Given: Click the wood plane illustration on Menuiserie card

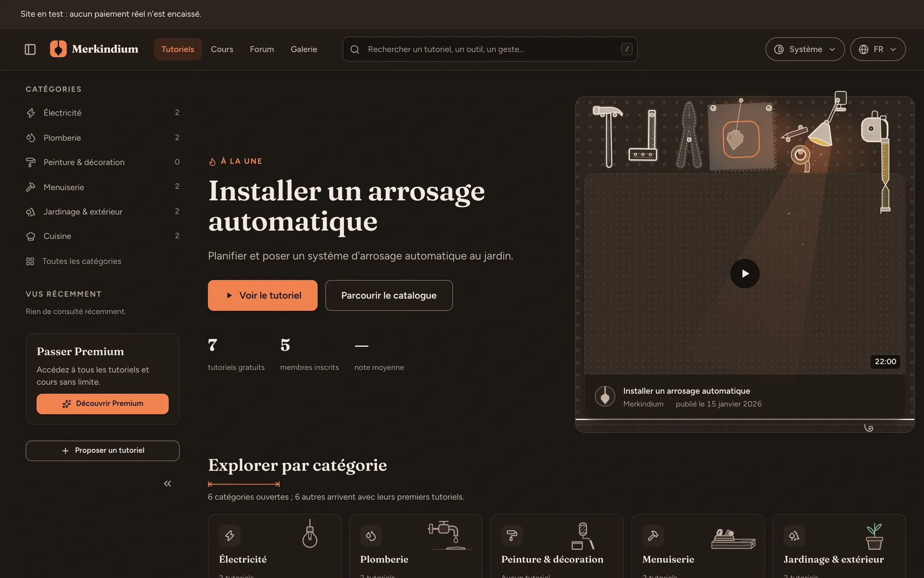Looking at the screenshot, I should [x=733, y=539].
